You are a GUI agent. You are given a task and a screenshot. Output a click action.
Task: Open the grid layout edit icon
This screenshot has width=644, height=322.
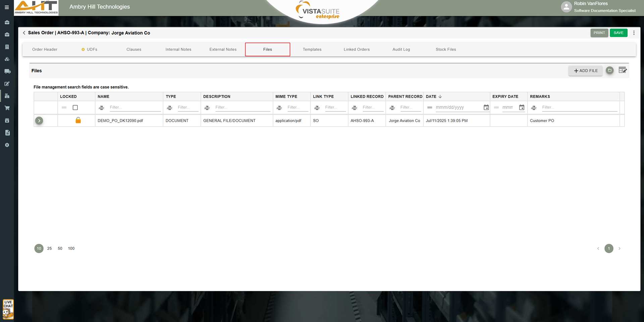click(623, 70)
